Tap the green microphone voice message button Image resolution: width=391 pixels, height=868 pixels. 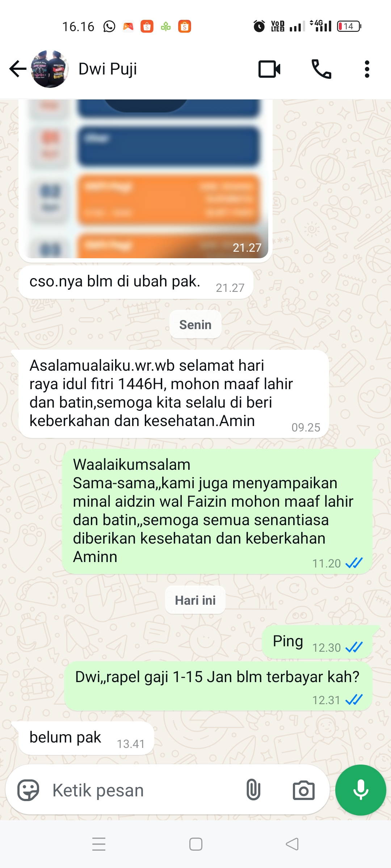point(361,790)
